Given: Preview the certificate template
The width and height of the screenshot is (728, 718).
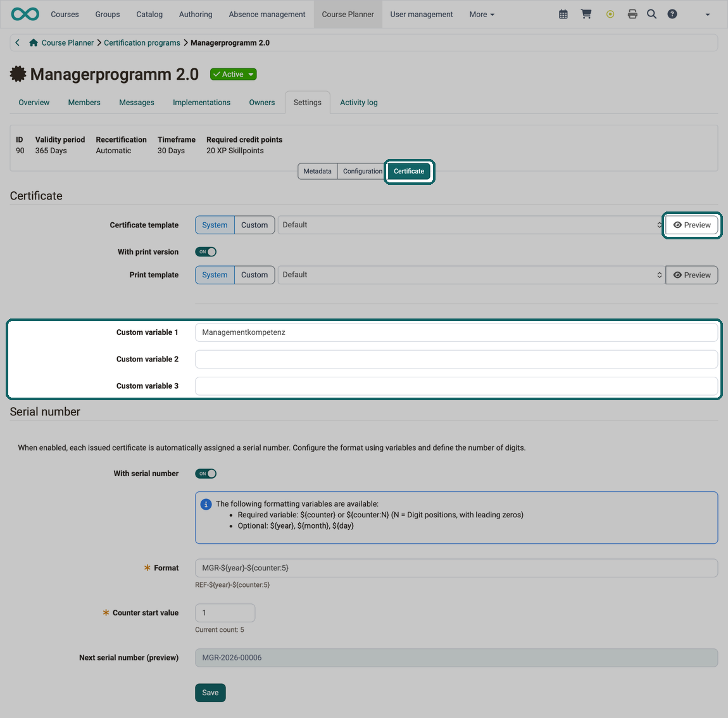Looking at the screenshot, I should (x=692, y=225).
